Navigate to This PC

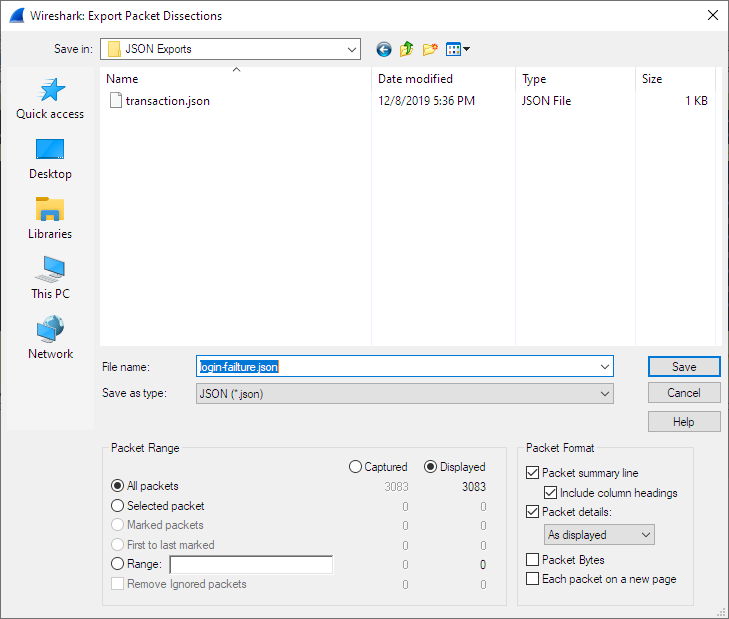coord(50,279)
